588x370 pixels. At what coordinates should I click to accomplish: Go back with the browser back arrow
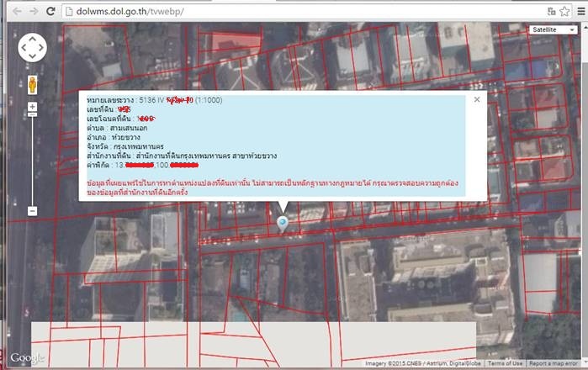point(17,11)
